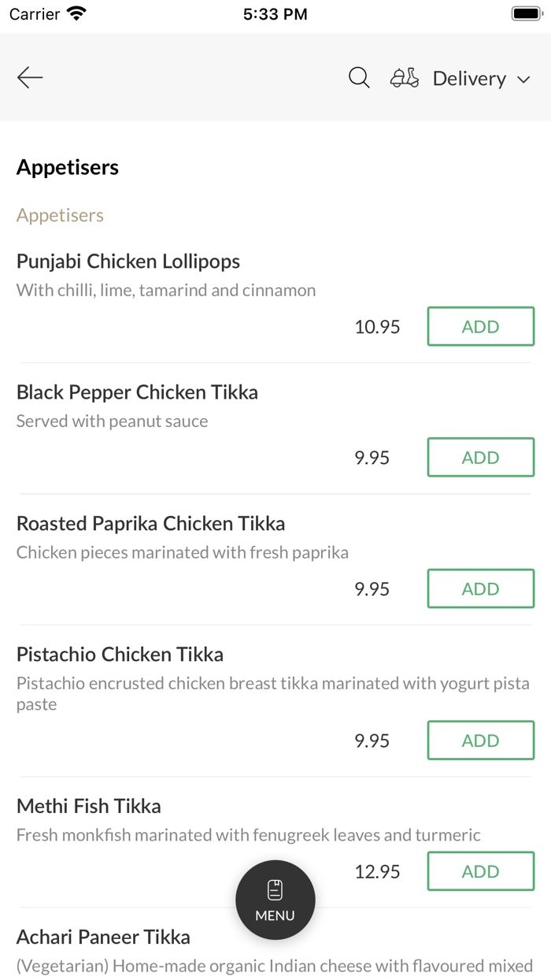Add Punjabi Chicken Lollipops to order

[480, 326]
